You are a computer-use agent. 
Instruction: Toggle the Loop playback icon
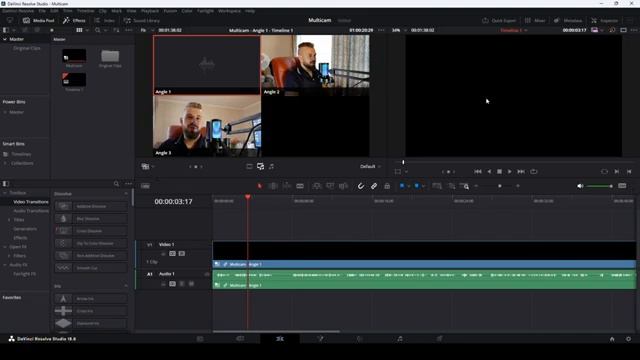tap(533, 172)
